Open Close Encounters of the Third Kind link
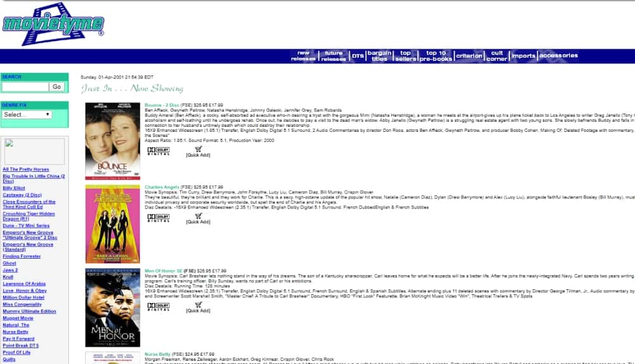 [x=29, y=204]
